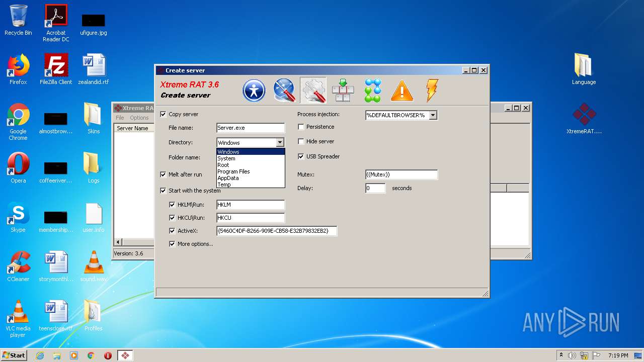The width and height of the screenshot is (644, 362).
Task: Open the globe with screwdriver connection settings
Action: 284,90
